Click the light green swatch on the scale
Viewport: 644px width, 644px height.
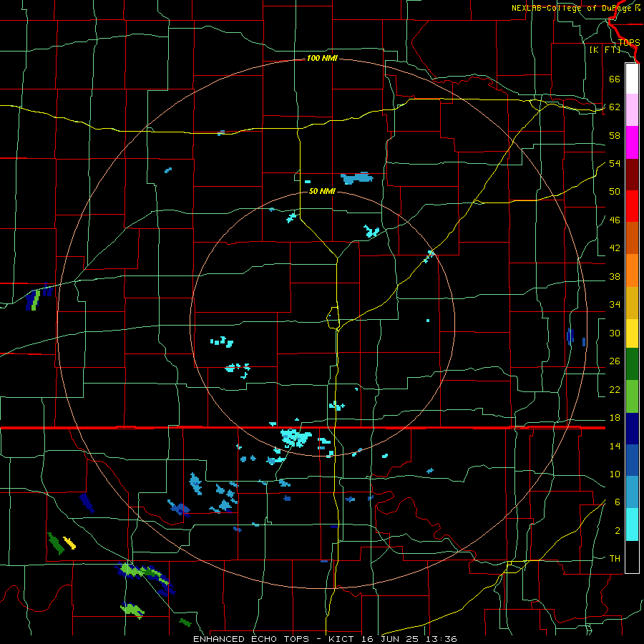tap(632, 396)
